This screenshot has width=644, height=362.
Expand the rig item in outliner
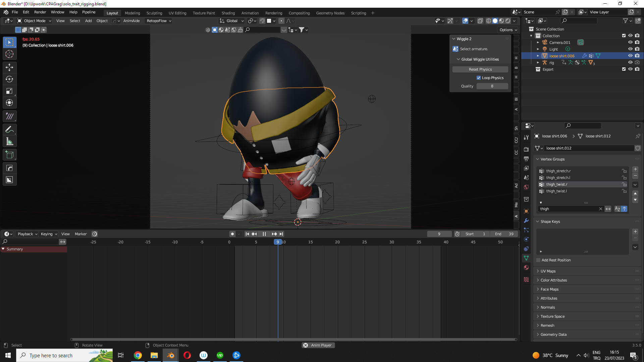coord(538,63)
